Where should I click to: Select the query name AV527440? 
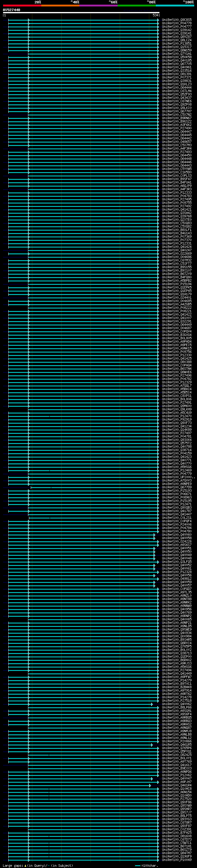[11, 10]
